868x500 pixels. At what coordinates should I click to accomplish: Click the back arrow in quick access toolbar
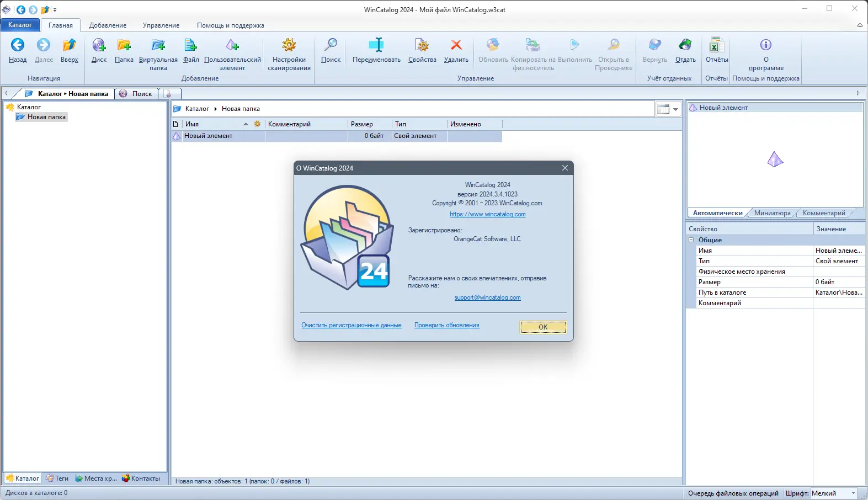[x=20, y=10]
